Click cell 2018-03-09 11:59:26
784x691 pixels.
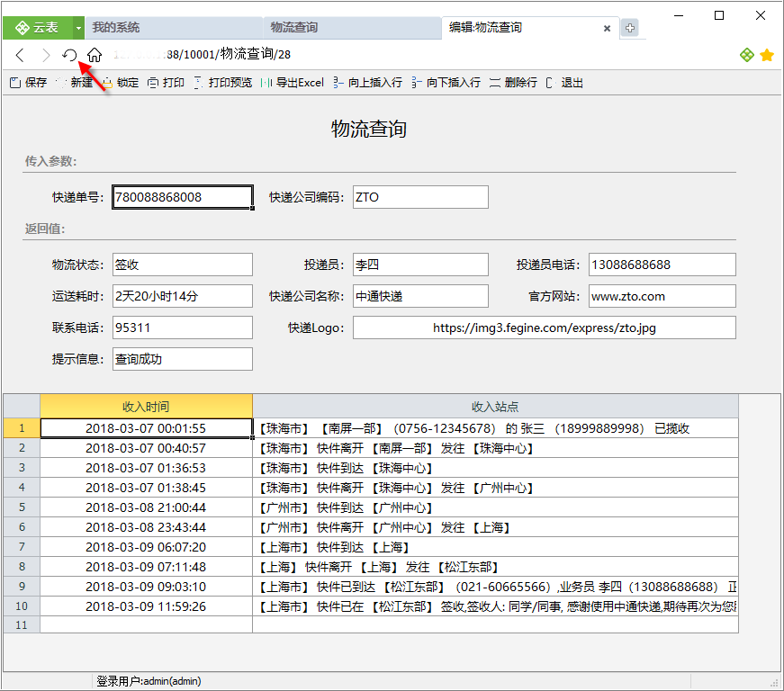[x=146, y=606]
